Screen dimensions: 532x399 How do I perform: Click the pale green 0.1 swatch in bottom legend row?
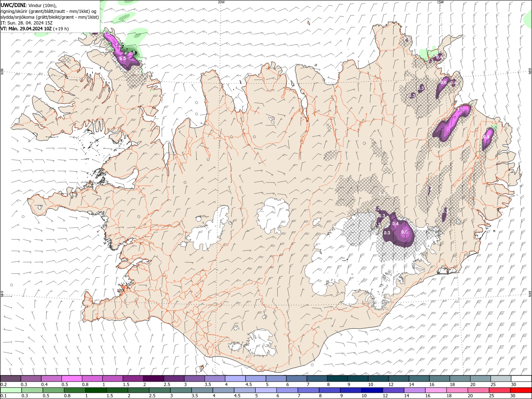[11, 390]
